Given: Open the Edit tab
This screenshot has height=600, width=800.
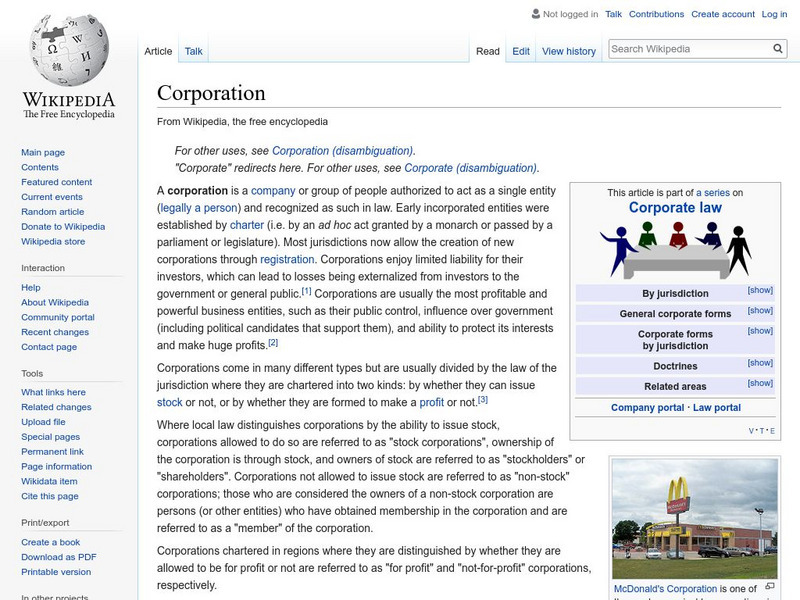Looking at the screenshot, I should click(x=521, y=51).
